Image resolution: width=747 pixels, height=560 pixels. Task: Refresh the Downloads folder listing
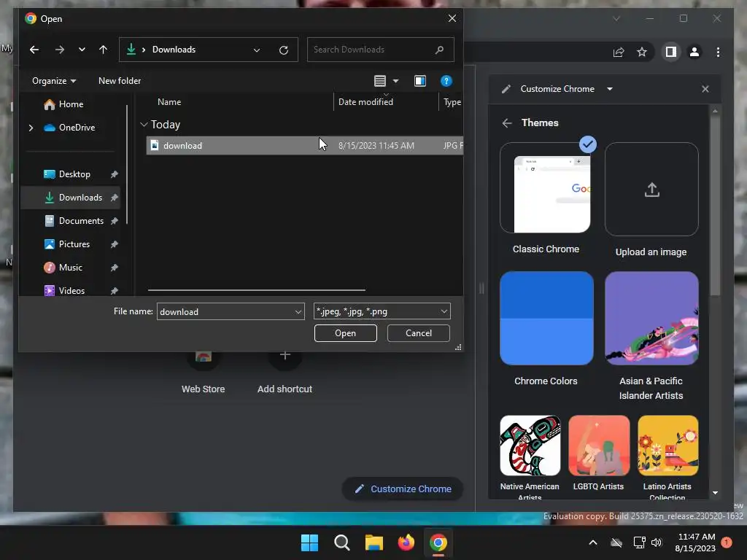[284, 50]
